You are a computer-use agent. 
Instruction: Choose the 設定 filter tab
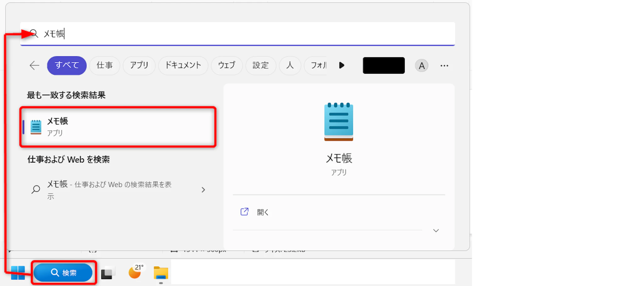(x=260, y=66)
